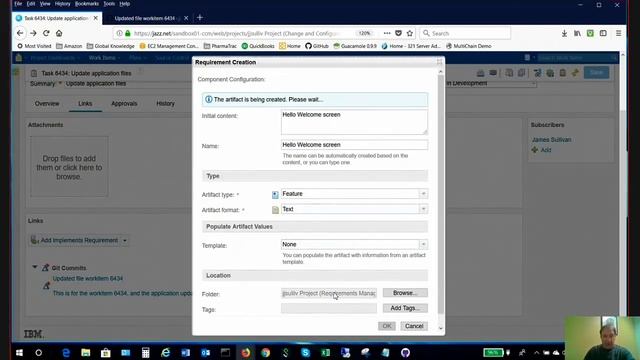Click the Artifact format Text icon
Image resolution: width=640 pixels, height=360 pixels.
[x=276, y=210]
